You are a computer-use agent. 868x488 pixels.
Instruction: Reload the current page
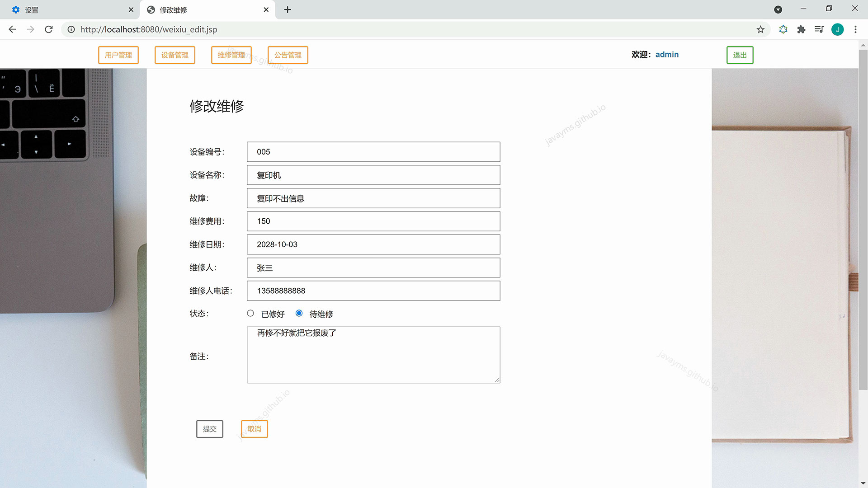tap(49, 29)
